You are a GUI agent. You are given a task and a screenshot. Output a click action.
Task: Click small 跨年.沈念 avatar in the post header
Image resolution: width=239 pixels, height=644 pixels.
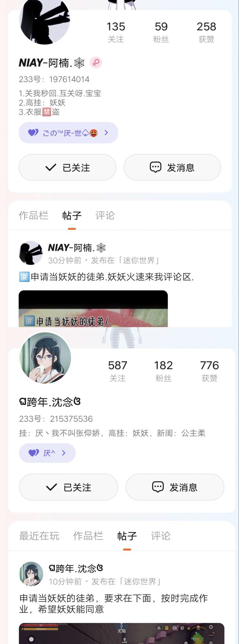[x=31, y=574]
